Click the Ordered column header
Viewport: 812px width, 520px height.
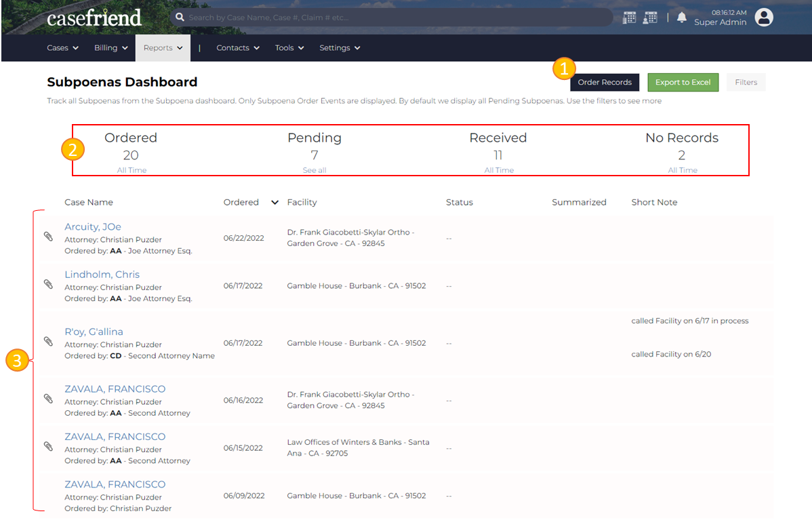tap(241, 203)
